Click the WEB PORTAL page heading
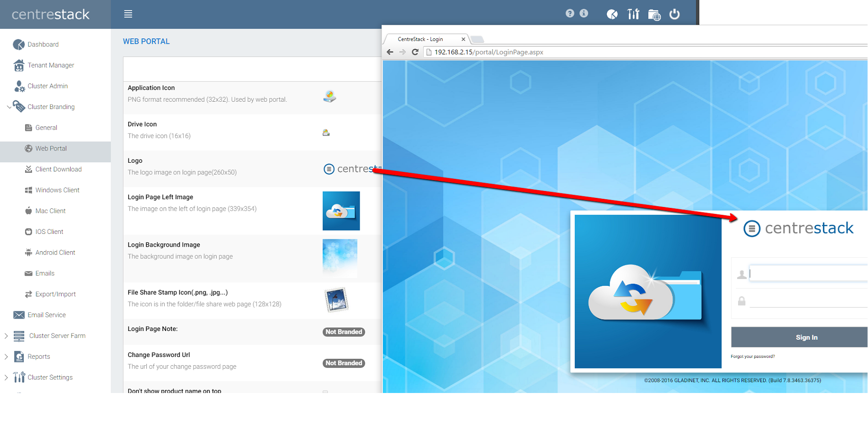Viewport: 868px width, 424px height. 146,41
